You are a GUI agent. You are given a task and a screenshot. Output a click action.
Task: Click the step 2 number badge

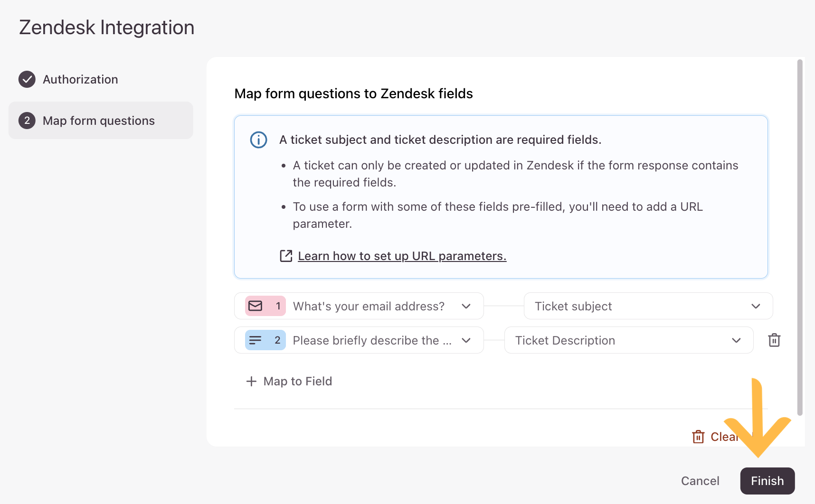(27, 121)
